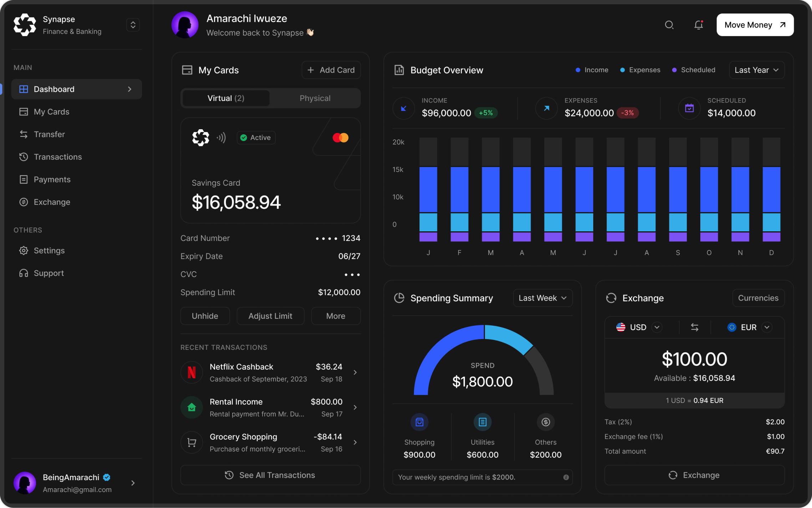Click the Mastercard logo on Savings Card
Viewport: 812px width, 508px height.
(x=340, y=137)
